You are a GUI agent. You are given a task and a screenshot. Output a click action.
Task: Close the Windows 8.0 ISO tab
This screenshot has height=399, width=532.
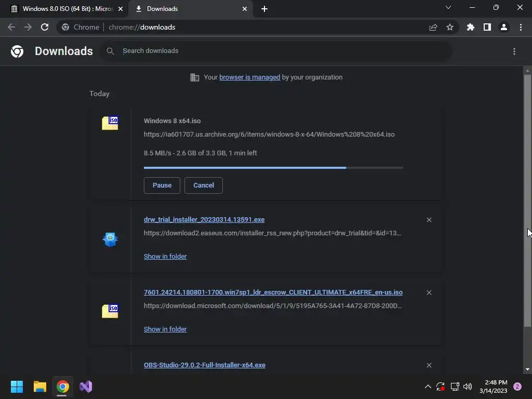(x=121, y=9)
